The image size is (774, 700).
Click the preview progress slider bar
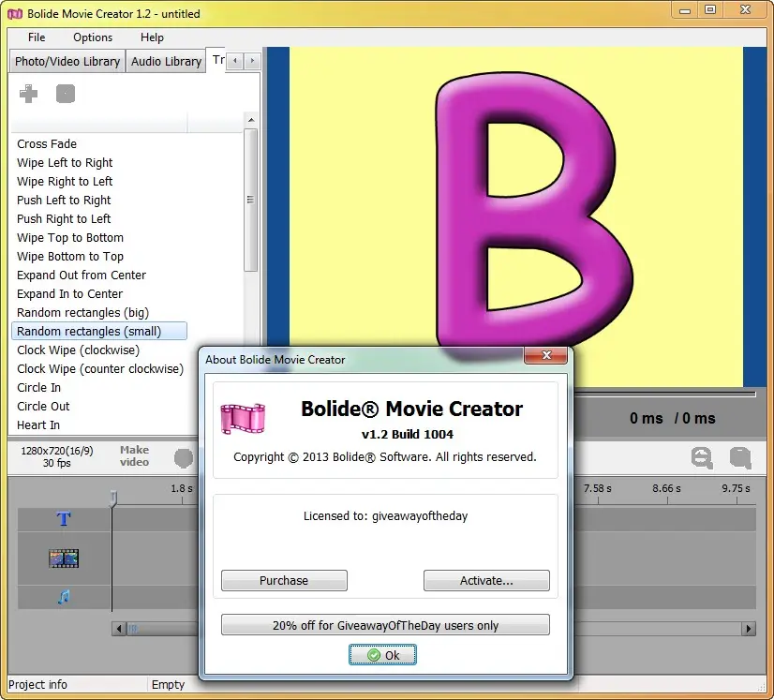[665, 394]
